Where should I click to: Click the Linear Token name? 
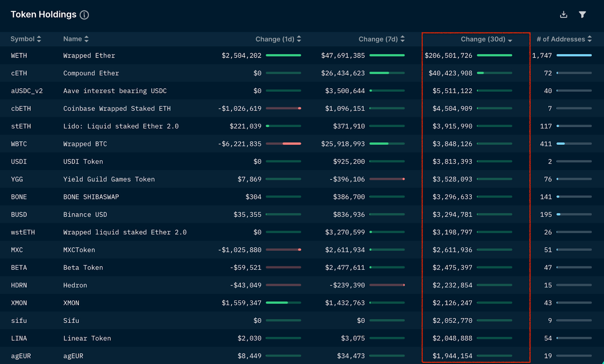click(87, 338)
